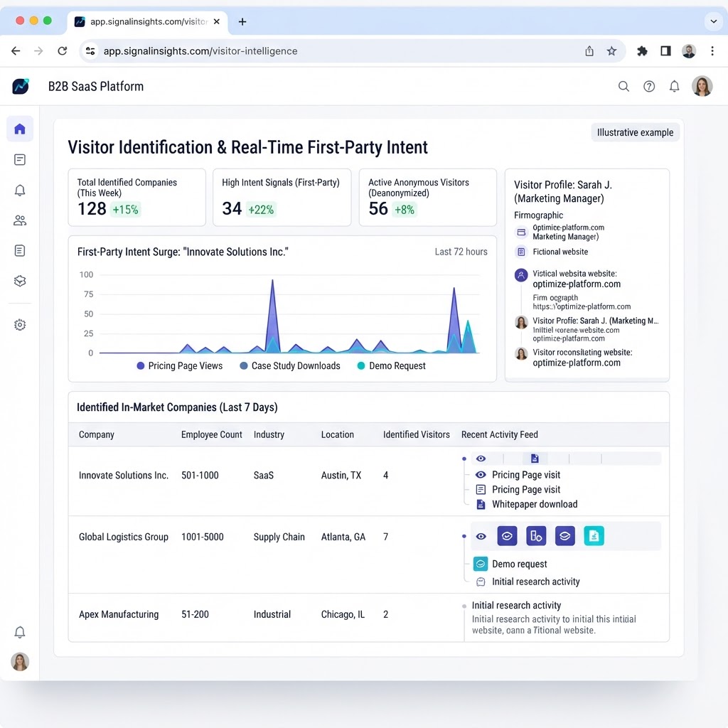Close the app.signalinsights.com tab

coord(216,22)
